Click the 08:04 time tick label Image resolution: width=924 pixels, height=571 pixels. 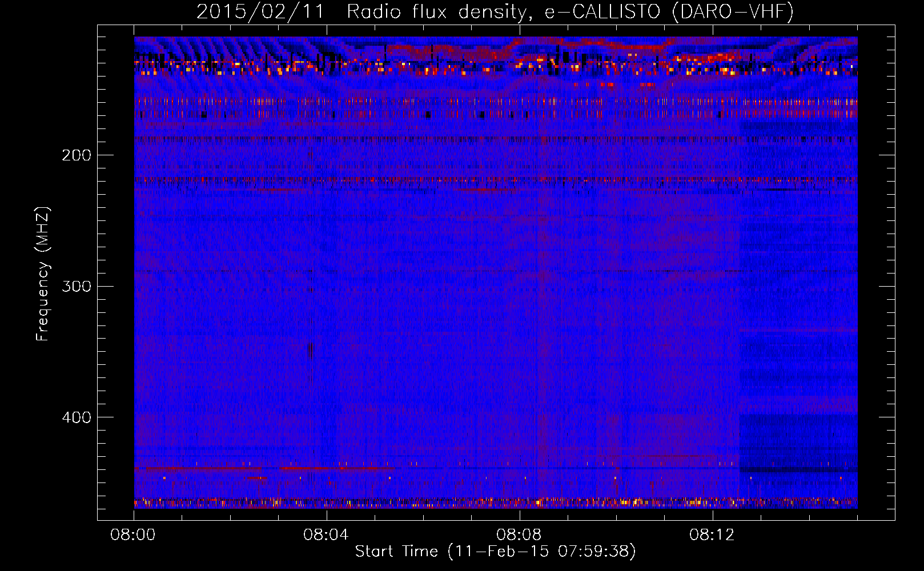point(326,535)
